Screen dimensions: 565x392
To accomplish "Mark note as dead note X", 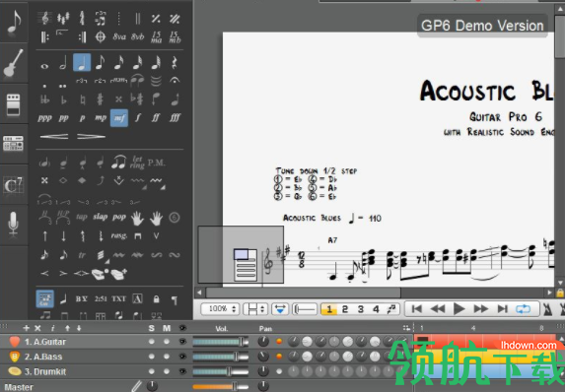I will tap(44, 180).
